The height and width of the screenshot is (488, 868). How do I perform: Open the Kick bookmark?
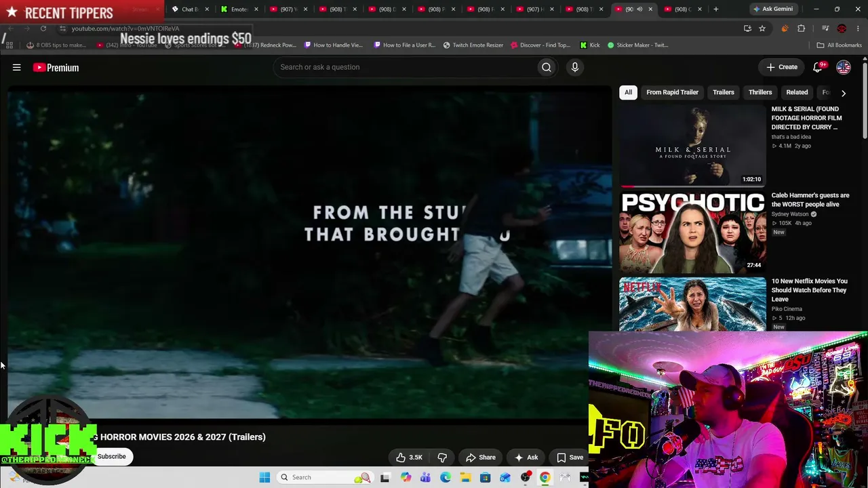pos(590,45)
